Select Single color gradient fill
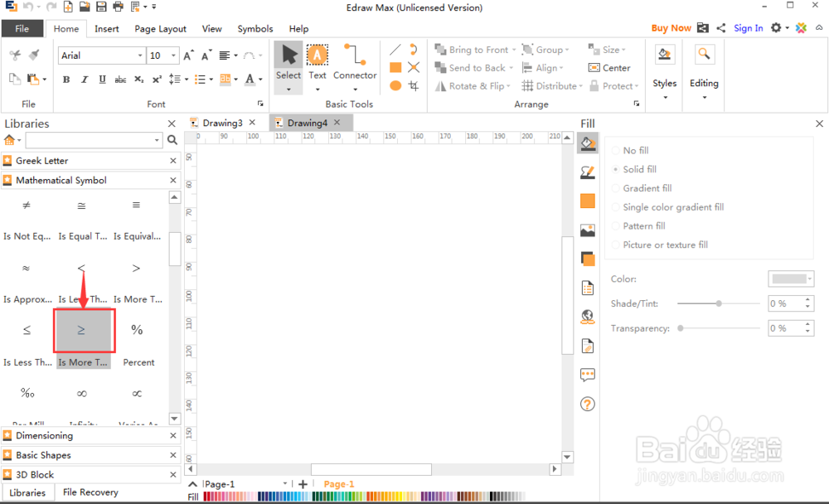Viewport: 829px width, 504px height. click(x=667, y=207)
